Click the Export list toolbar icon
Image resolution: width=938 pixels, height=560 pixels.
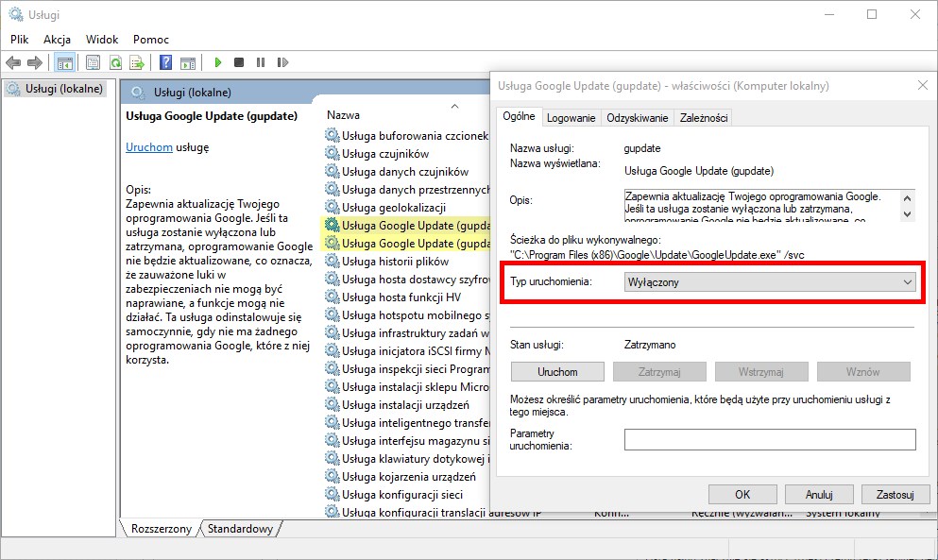(x=137, y=62)
